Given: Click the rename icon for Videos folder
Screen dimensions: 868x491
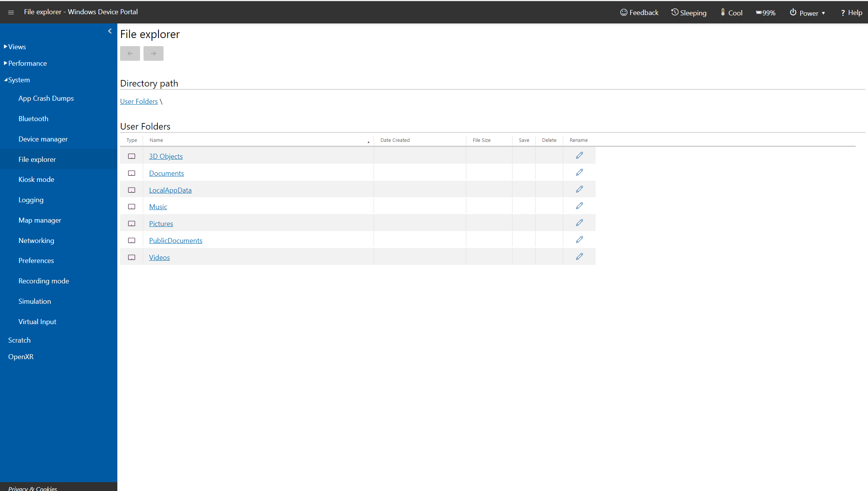Looking at the screenshot, I should point(579,256).
